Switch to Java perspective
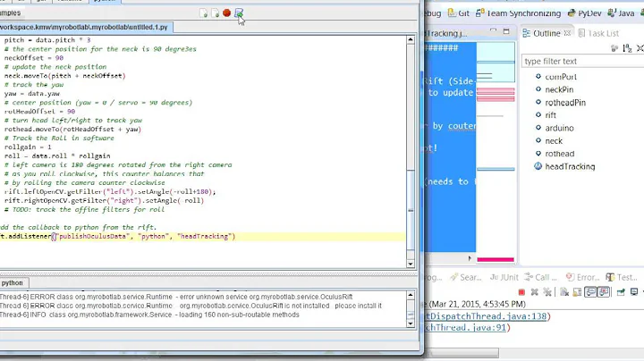Image resolution: width=644 pixels, height=361 pixels. [x=621, y=13]
